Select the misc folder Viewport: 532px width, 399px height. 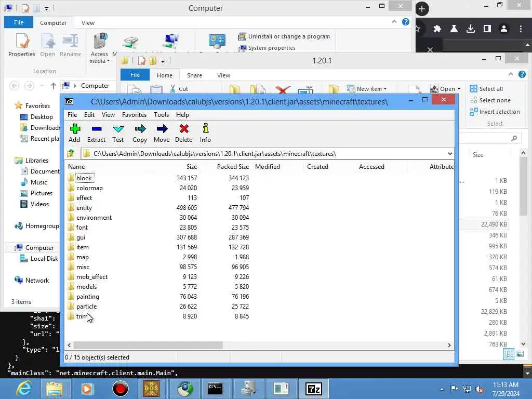point(83,267)
